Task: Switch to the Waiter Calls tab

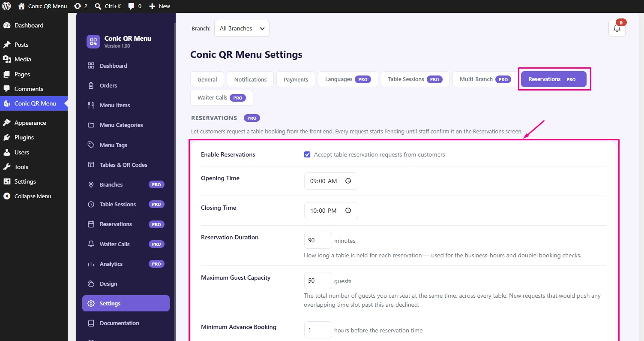Action: tap(222, 97)
